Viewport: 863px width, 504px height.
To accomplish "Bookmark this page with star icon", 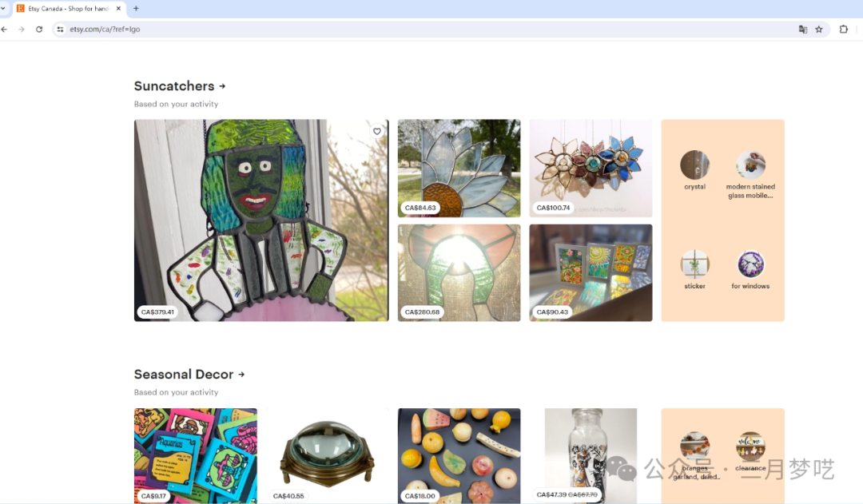I will [x=819, y=30].
